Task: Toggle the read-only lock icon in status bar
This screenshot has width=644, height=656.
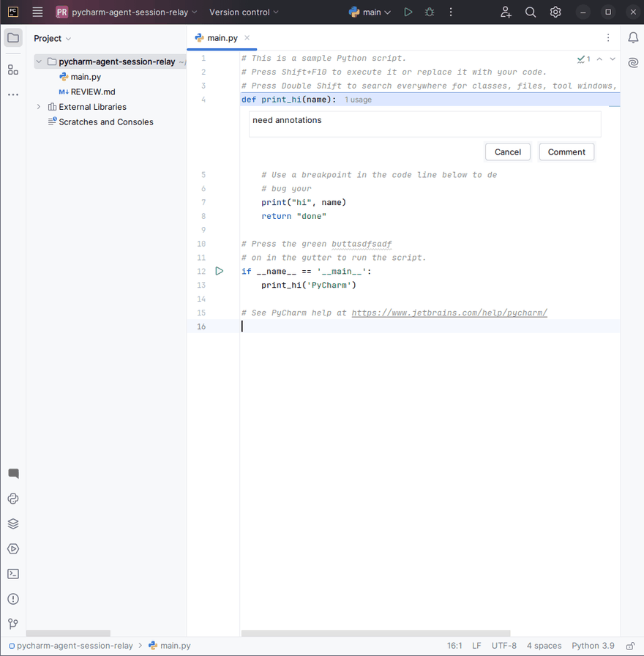Action: click(x=630, y=646)
